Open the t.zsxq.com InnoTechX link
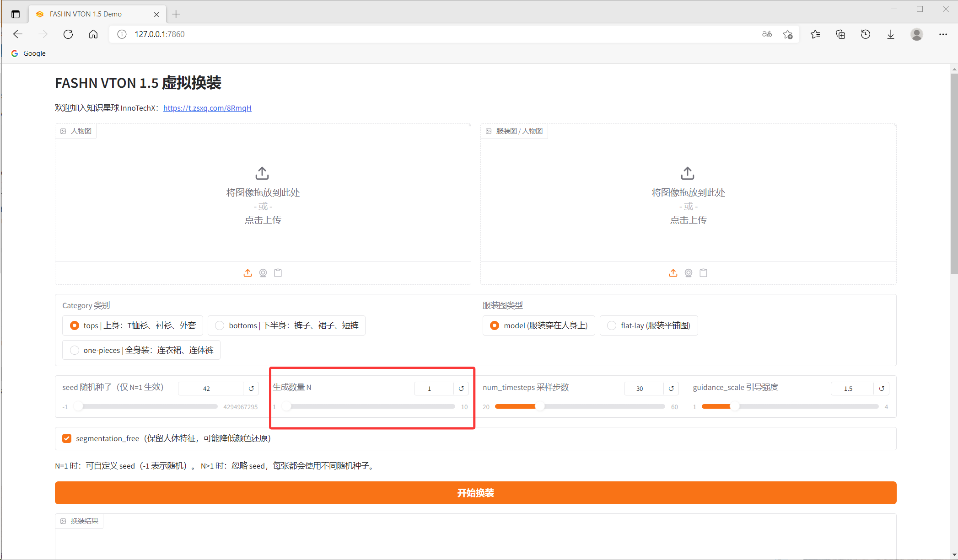 [x=207, y=108]
